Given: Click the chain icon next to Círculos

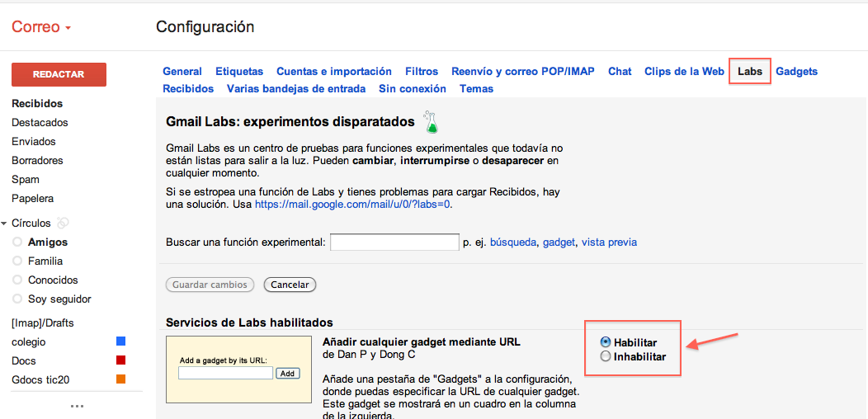Looking at the screenshot, I should [x=63, y=223].
